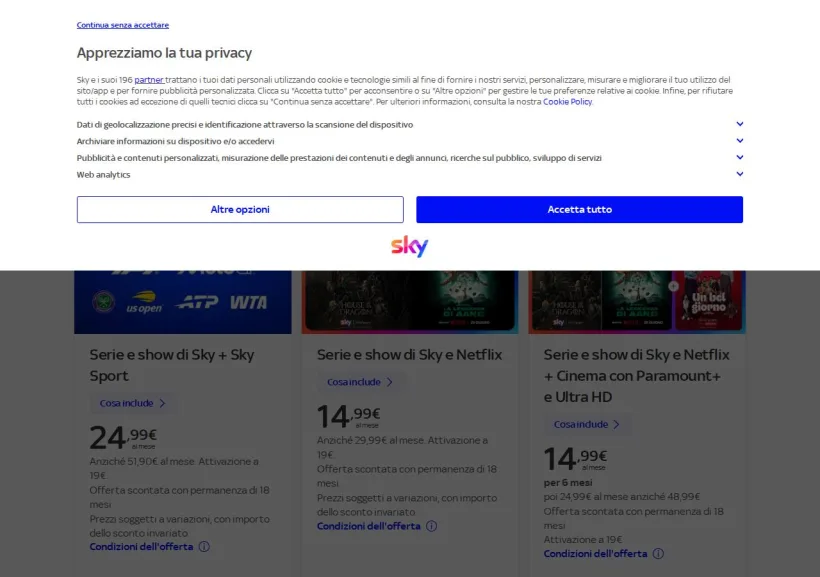Click the Sky Sport banner with ATP WTA logos
This screenshot has width=820, height=577.
183,302
